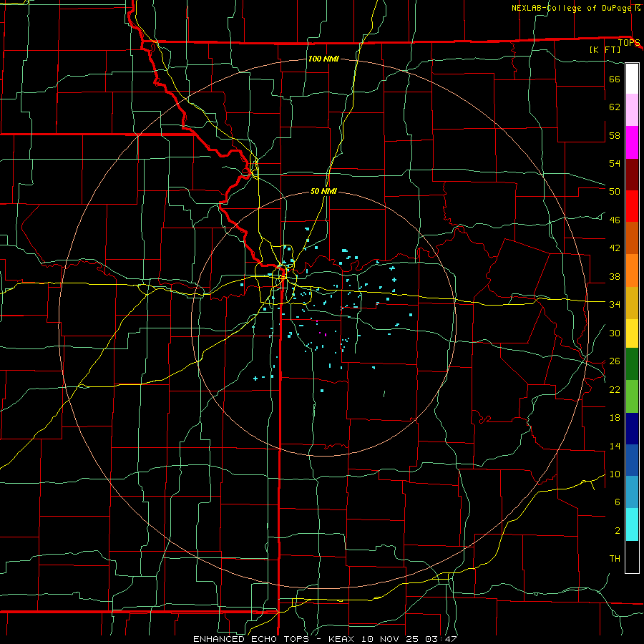Click the magenta 58 kft legend swatch
644x644 pixels.
[x=632, y=142]
